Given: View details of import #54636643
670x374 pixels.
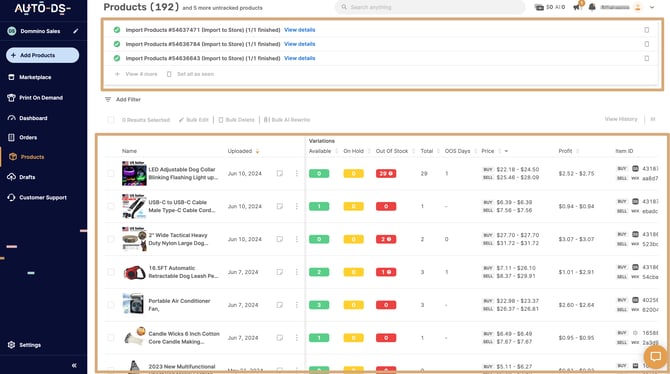Looking at the screenshot, I should pyautogui.click(x=300, y=58).
